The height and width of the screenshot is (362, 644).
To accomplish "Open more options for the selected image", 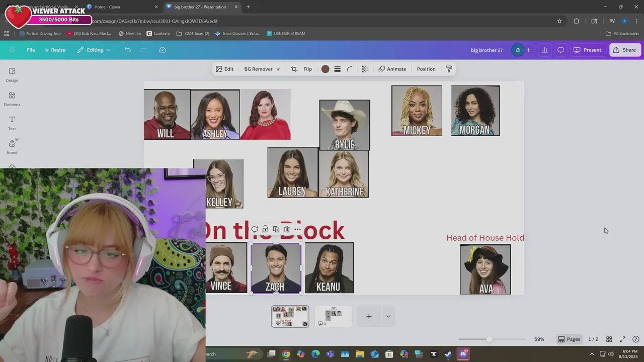I will (297, 229).
